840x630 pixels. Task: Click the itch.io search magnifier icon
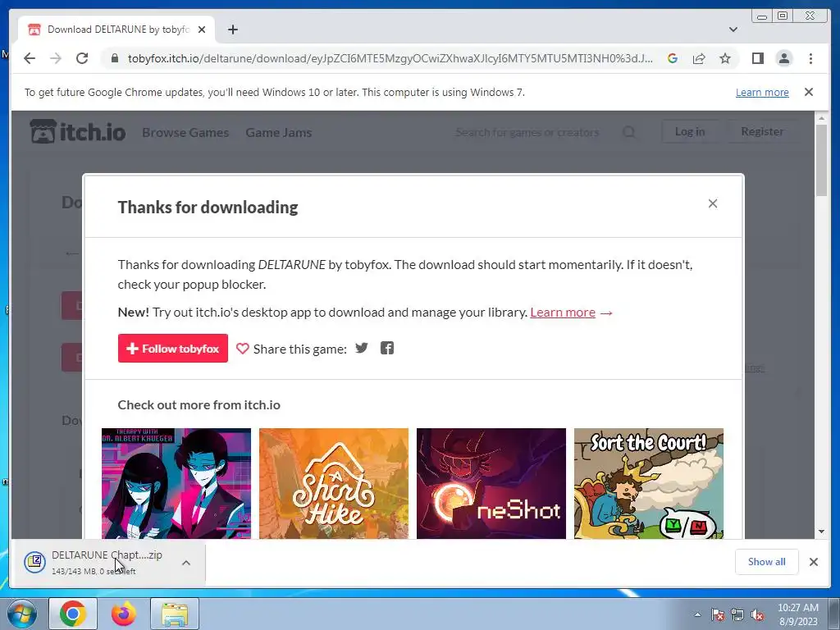pyautogui.click(x=629, y=132)
